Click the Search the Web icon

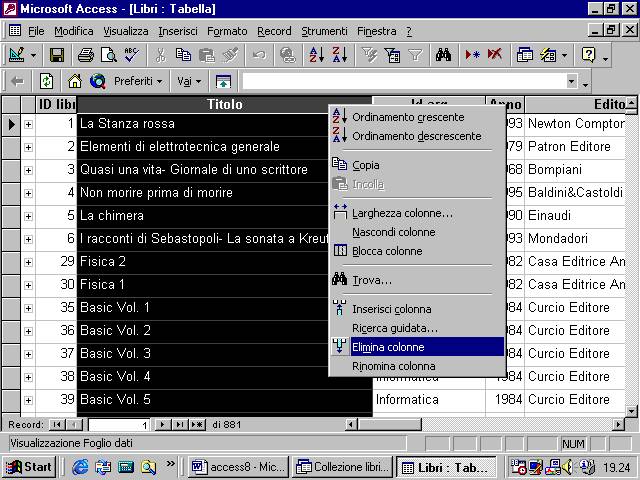[98, 81]
